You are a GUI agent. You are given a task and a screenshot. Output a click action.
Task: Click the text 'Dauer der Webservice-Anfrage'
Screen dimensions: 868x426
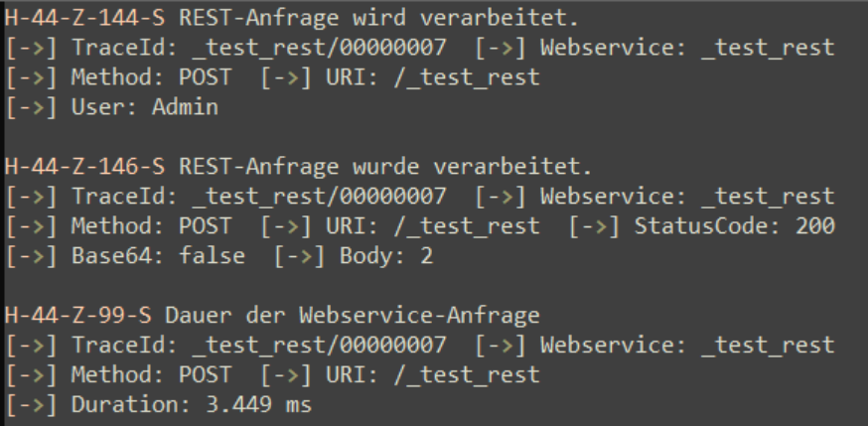click(x=353, y=316)
